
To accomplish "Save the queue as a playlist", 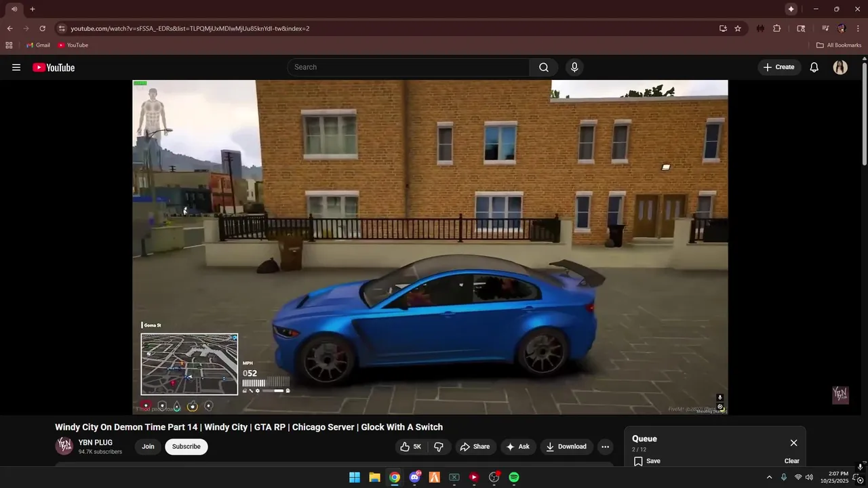I will (x=647, y=461).
